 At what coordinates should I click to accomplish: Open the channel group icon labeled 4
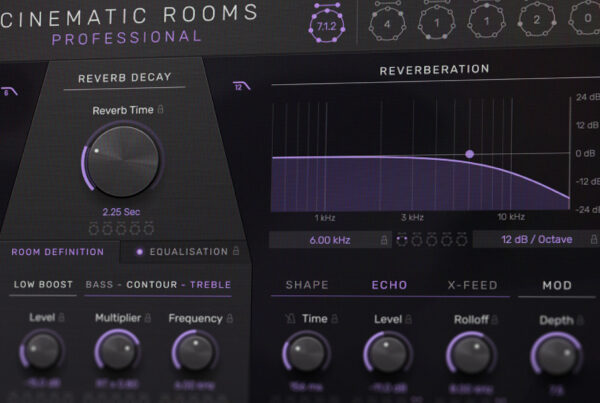387,24
